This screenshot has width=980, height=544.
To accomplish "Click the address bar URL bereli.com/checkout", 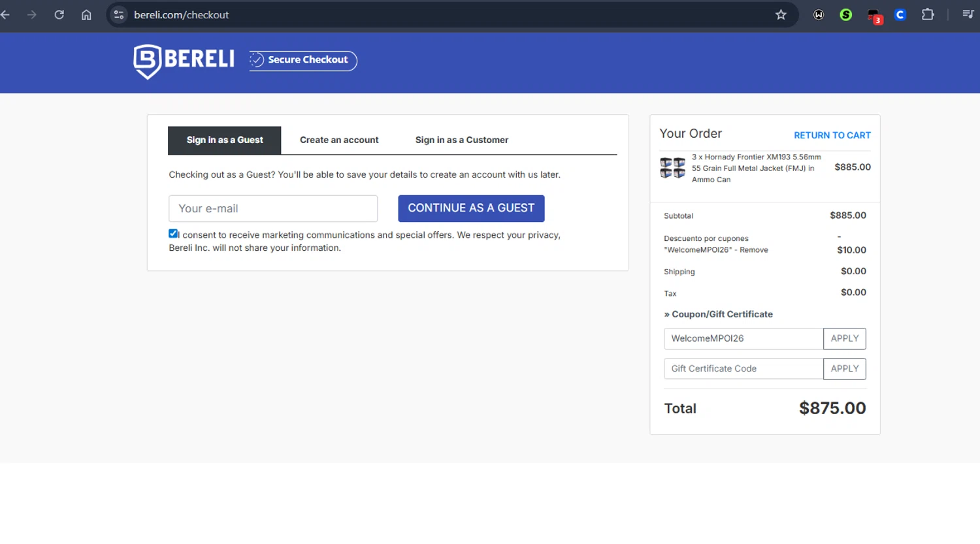I will tap(182, 14).
